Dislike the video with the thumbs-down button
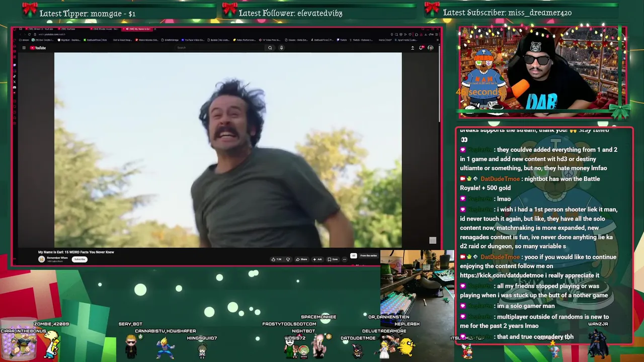 [x=288, y=259]
